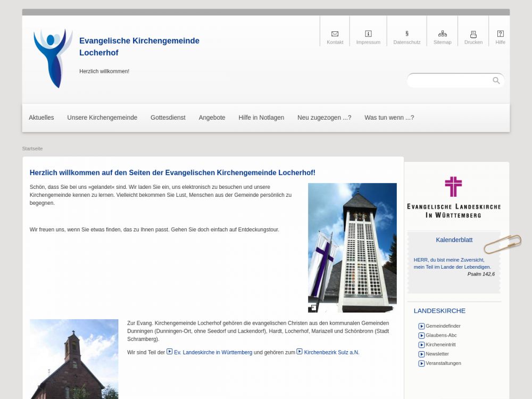Open the Kirchenbezirk Sulz a.N. link
The image size is (532, 399).
pyautogui.click(x=331, y=352)
